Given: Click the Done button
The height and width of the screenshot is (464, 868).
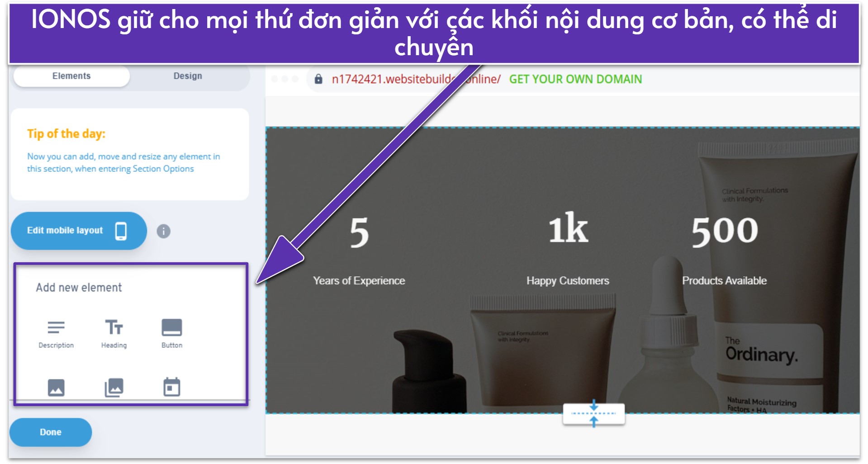Looking at the screenshot, I should [51, 432].
